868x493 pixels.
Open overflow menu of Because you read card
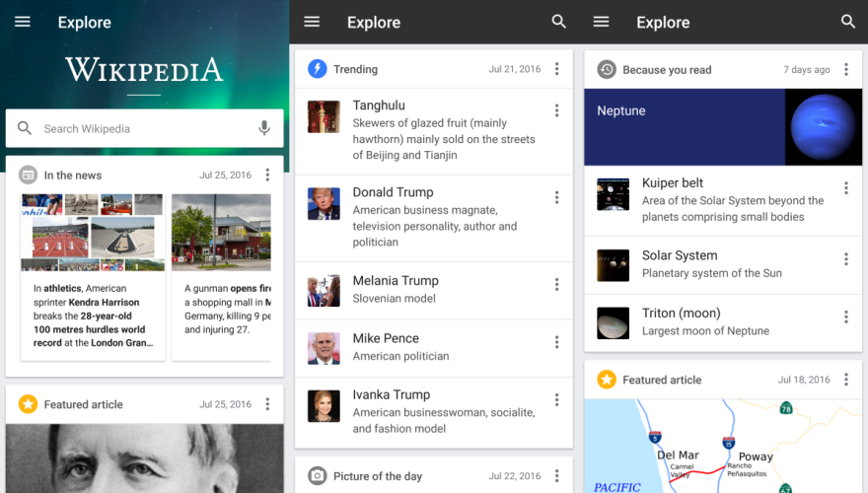[x=846, y=69]
